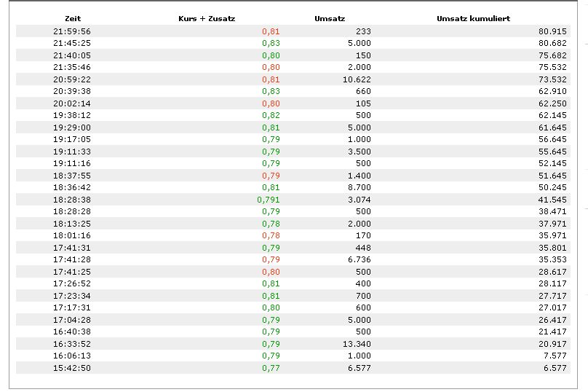Click the 10.622 turnover value
The width and height of the screenshot is (588, 392).
point(357,79)
